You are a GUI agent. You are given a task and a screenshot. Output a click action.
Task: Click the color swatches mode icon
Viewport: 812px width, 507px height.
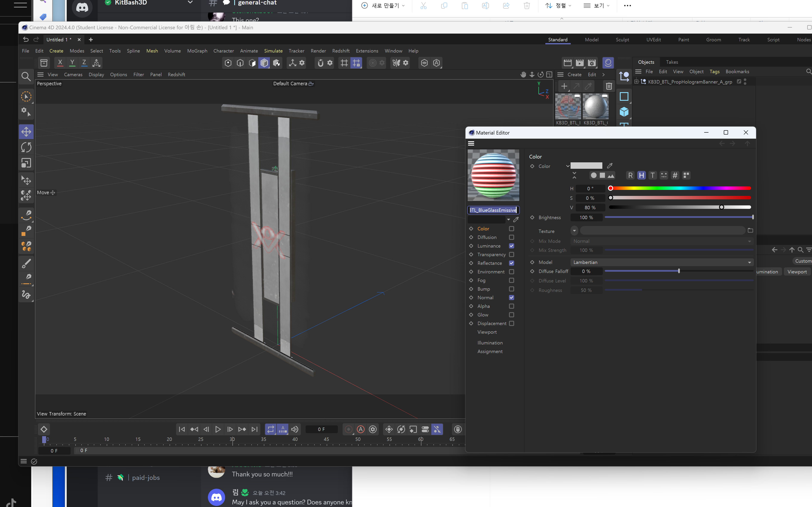[x=686, y=175]
